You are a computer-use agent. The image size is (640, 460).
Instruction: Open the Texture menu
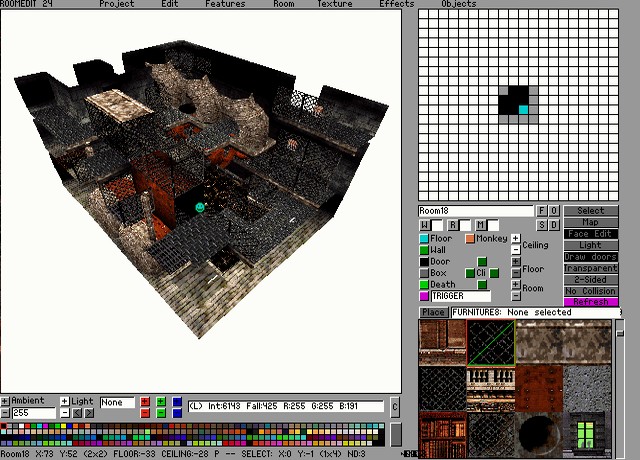[x=335, y=4]
